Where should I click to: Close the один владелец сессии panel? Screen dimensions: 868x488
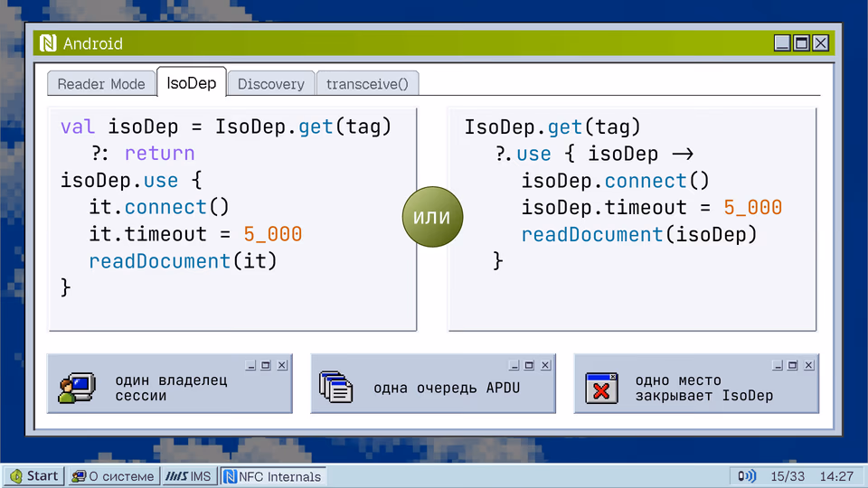pyautogui.click(x=282, y=365)
